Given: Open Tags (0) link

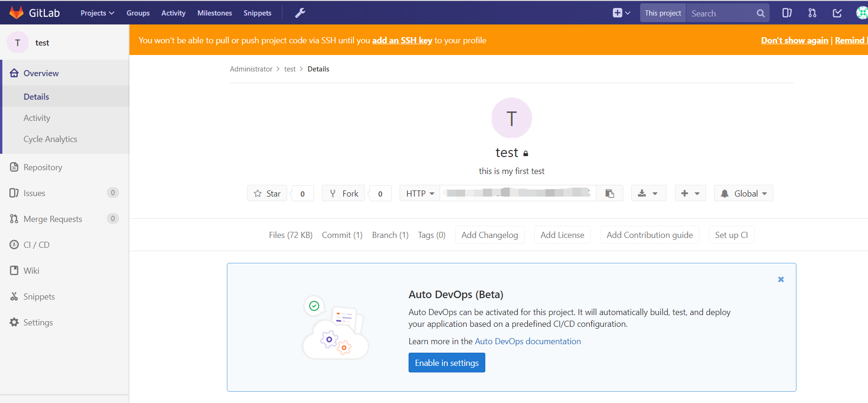Looking at the screenshot, I should click(432, 235).
